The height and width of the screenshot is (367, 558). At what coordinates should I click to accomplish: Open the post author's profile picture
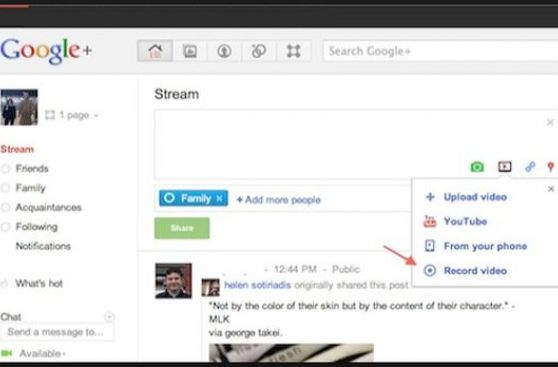pos(173,281)
